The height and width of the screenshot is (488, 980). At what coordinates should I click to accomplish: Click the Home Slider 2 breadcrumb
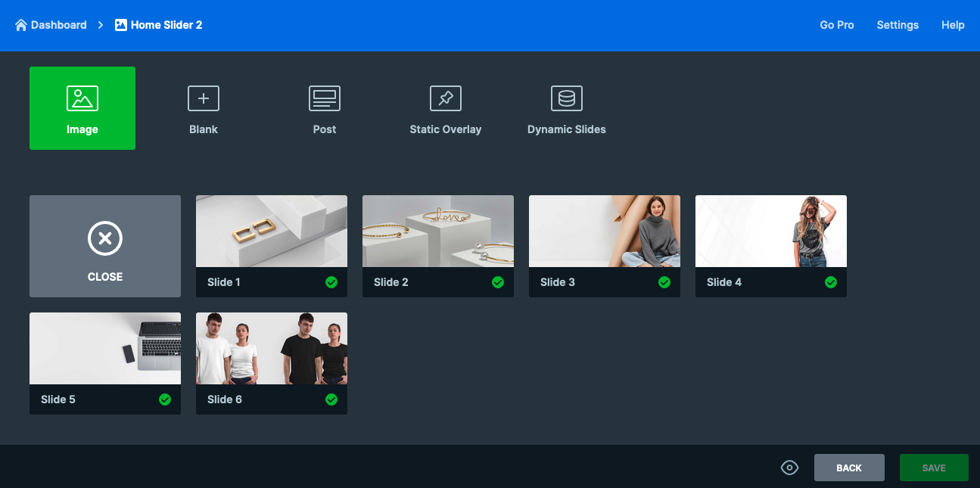(166, 25)
